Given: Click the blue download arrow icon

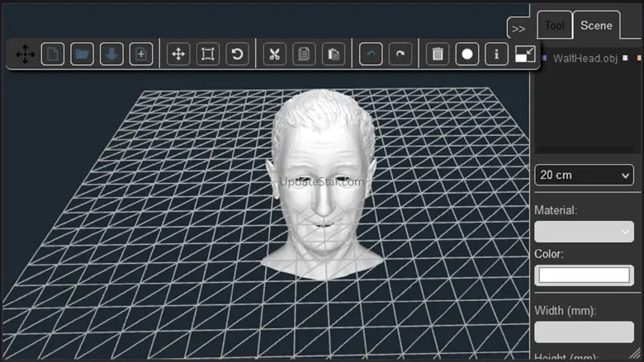Looking at the screenshot, I should 111,54.
